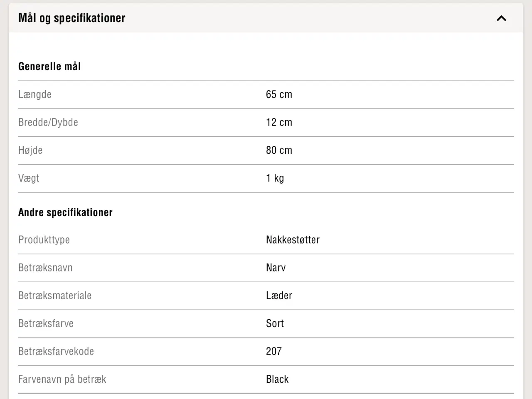Click the Black color name value

point(277,379)
